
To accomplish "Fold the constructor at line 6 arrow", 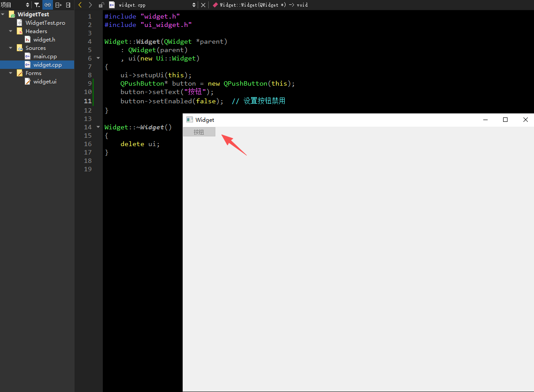I will [98, 59].
